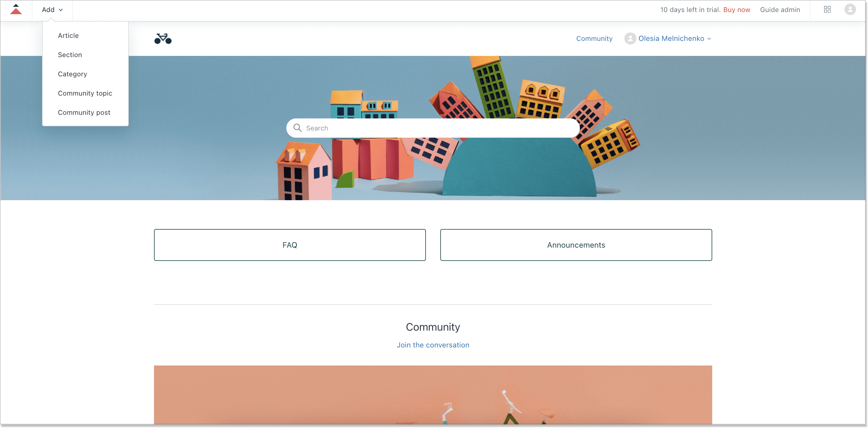Image resolution: width=868 pixels, height=428 pixels.
Task: Select Article from Add dropdown
Action: pyautogui.click(x=68, y=35)
